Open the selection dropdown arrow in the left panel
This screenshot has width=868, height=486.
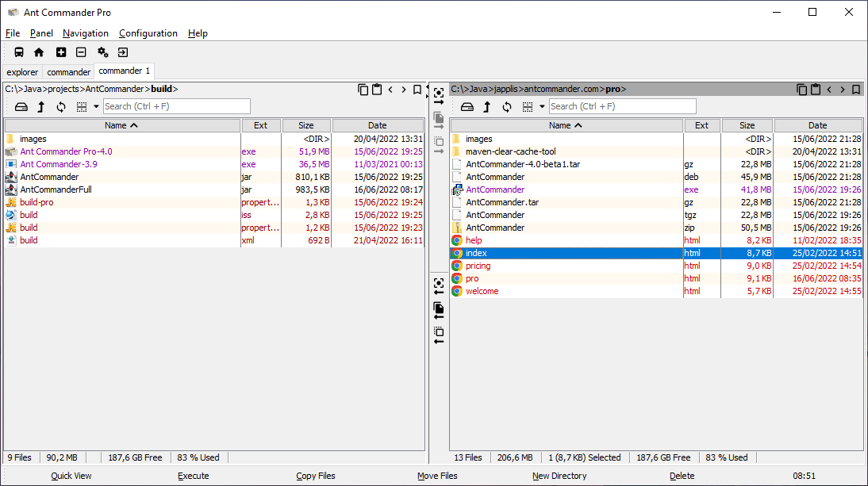[96, 107]
